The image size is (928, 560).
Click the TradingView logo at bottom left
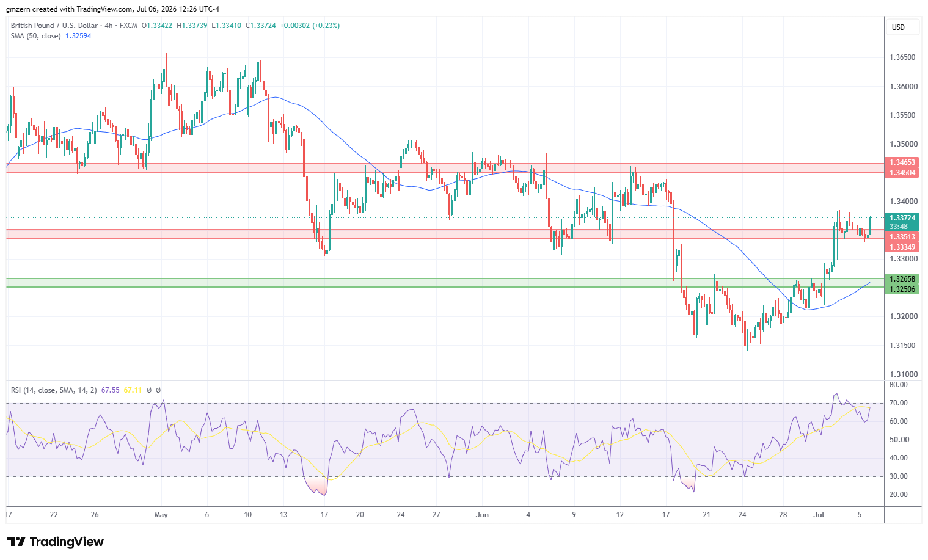[56, 542]
